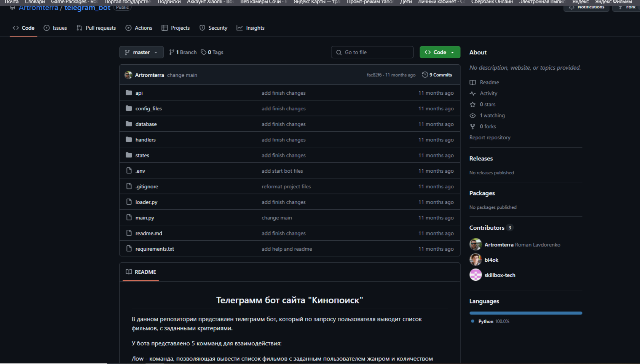Open the requirements.txt file link
640x364 pixels.
click(x=155, y=249)
